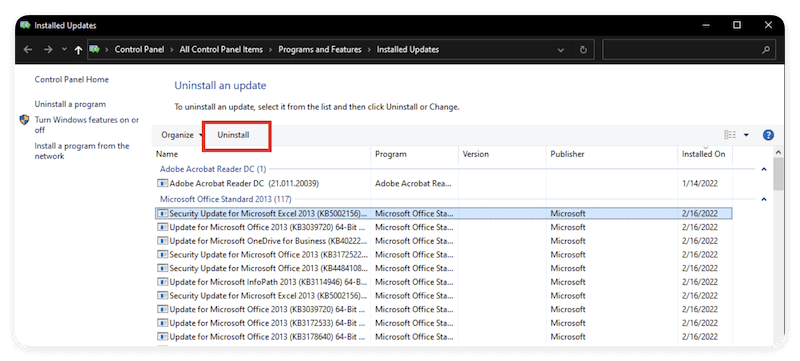The height and width of the screenshot is (361, 800).
Task: Select Update for Microsoft Office 2013 KB3178640
Action: (443, 337)
